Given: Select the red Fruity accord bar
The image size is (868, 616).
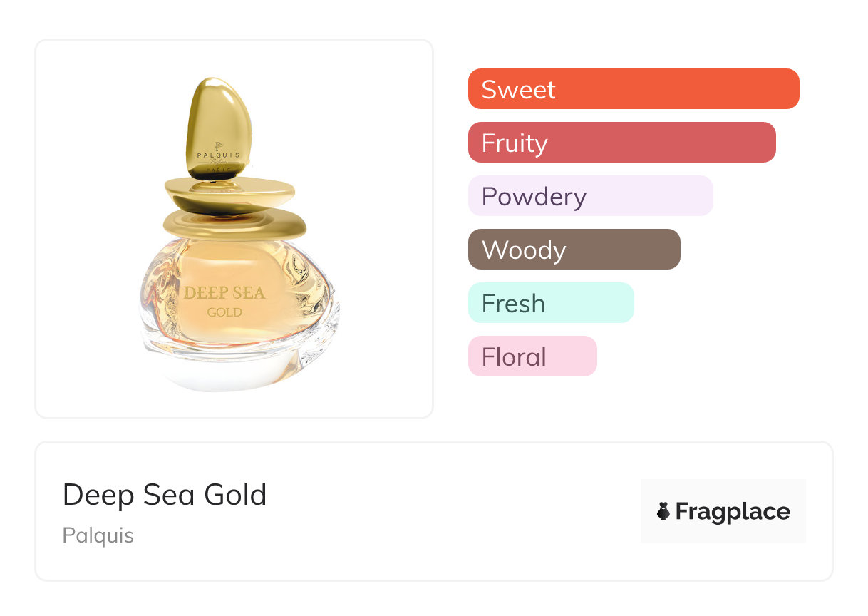Looking at the screenshot, I should (621, 143).
